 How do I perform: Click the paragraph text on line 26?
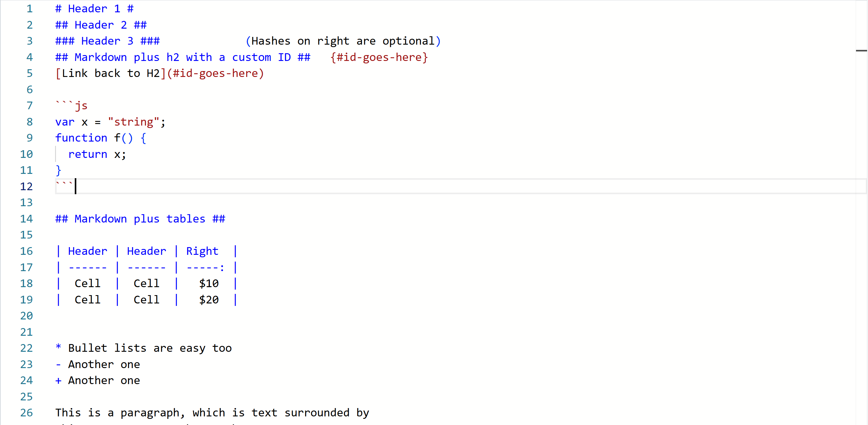pos(212,413)
